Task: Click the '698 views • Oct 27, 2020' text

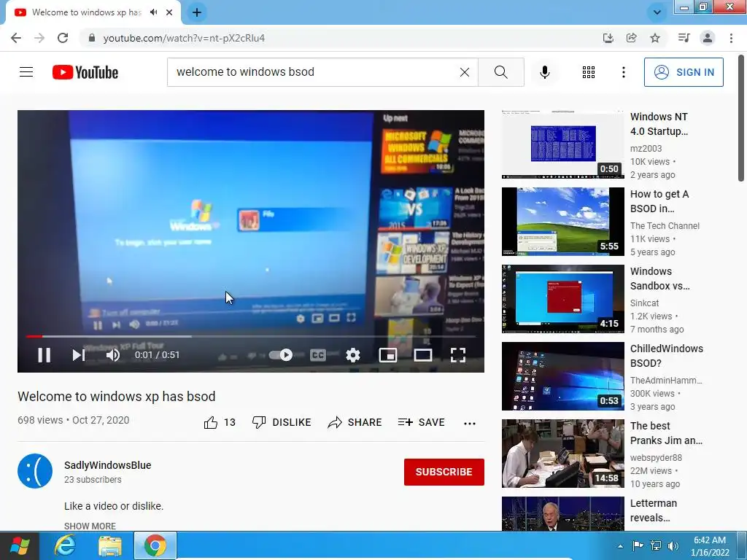Action: click(74, 420)
